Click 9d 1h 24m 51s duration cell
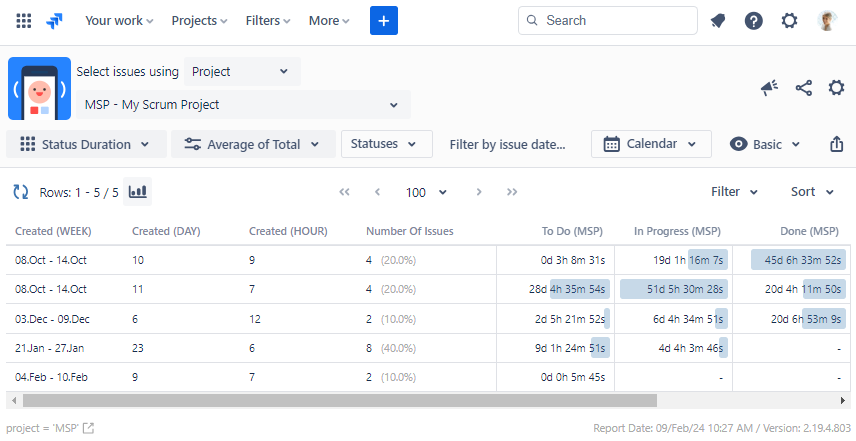This screenshot has height=441, width=856. click(556, 348)
